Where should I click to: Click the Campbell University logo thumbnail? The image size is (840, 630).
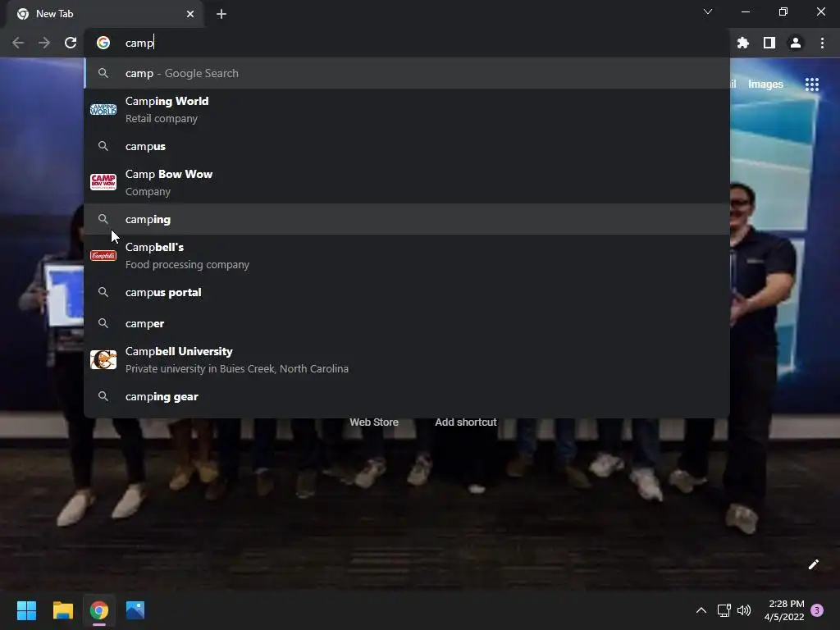[x=103, y=359]
